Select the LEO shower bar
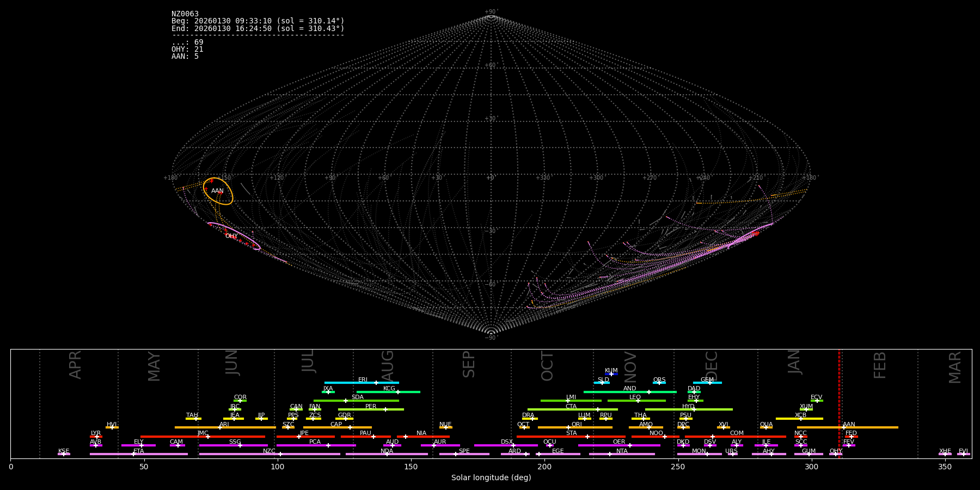Screen dimensions: 980x490 point(636,401)
